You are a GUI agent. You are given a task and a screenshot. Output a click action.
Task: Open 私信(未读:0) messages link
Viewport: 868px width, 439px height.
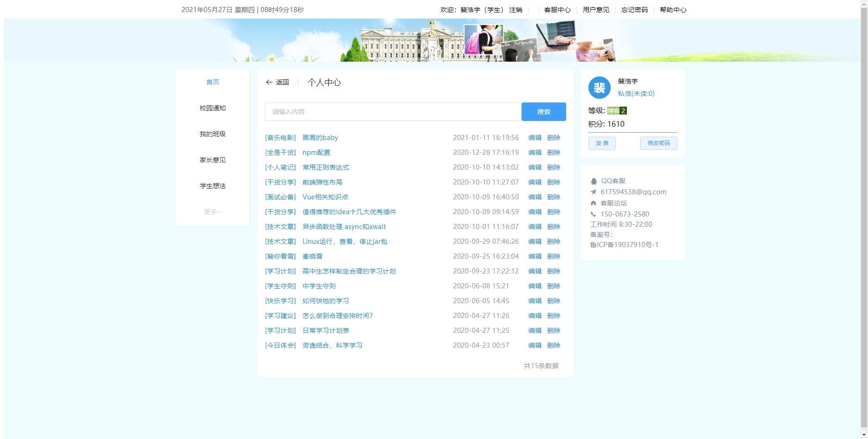[636, 94]
